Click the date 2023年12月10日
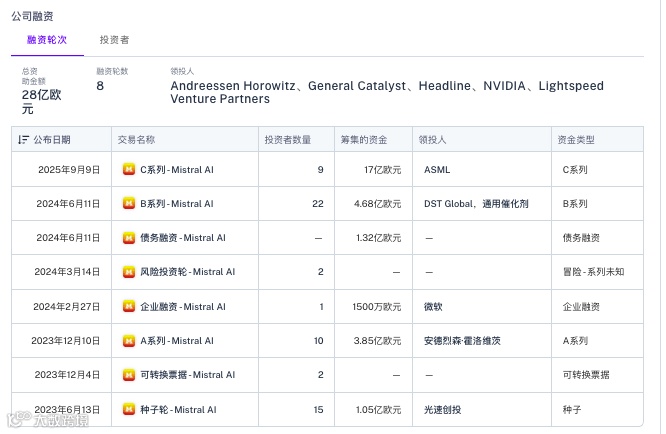The image size is (666, 434). point(65,341)
